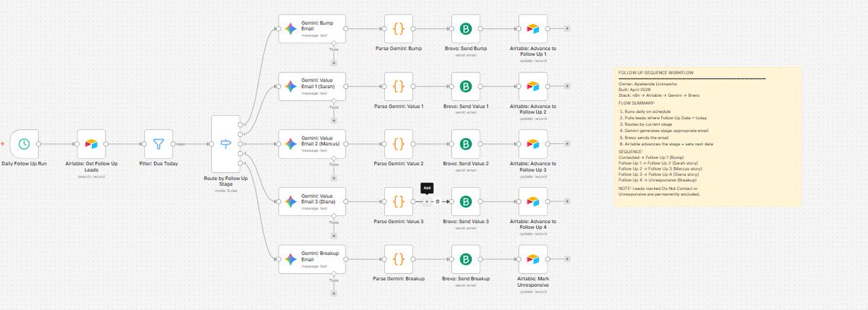The width and height of the screenshot is (868, 310).
Task: Select the Daily Follow Up Run schedule trigger node
Action: coord(25,145)
